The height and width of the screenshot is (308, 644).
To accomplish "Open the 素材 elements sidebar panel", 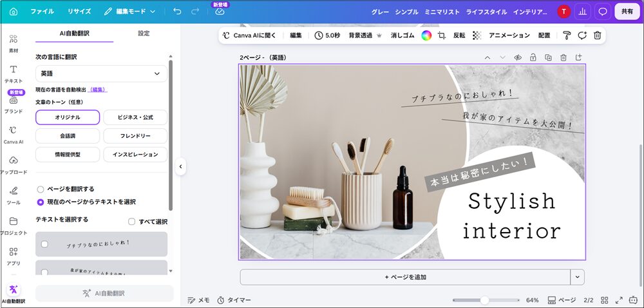I will click(x=14, y=44).
